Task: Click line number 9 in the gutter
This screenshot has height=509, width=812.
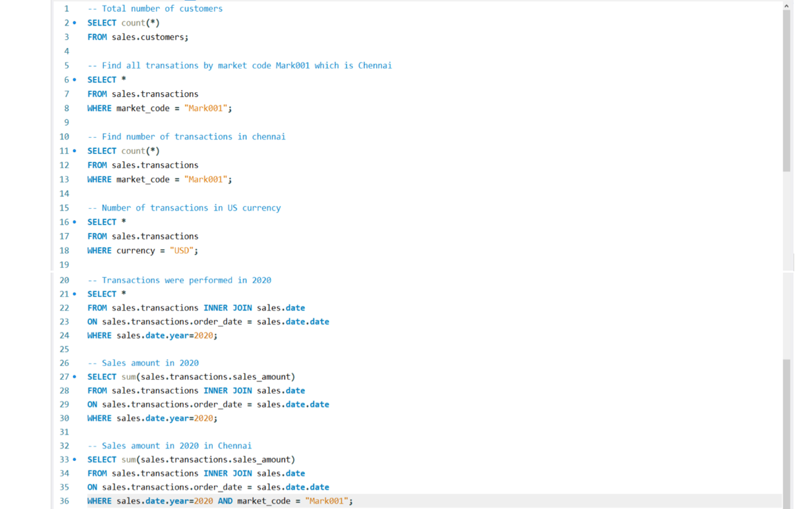Action: (x=67, y=122)
